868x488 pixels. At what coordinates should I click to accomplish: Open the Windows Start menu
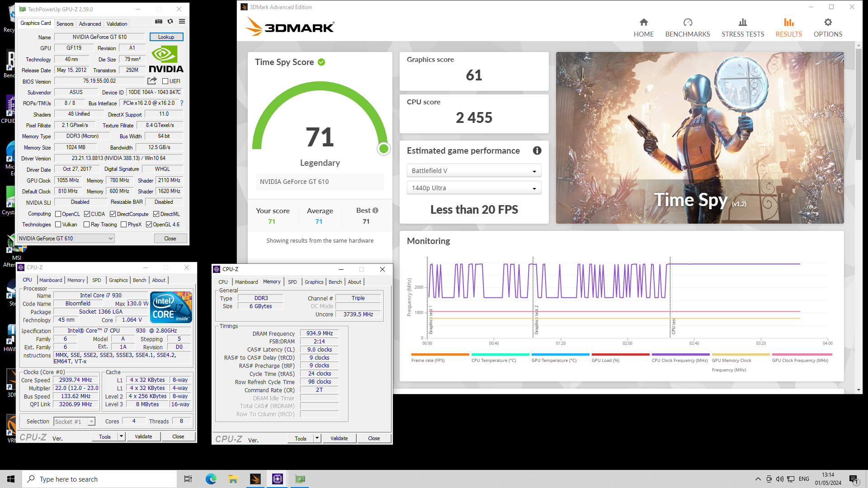click(x=11, y=479)
